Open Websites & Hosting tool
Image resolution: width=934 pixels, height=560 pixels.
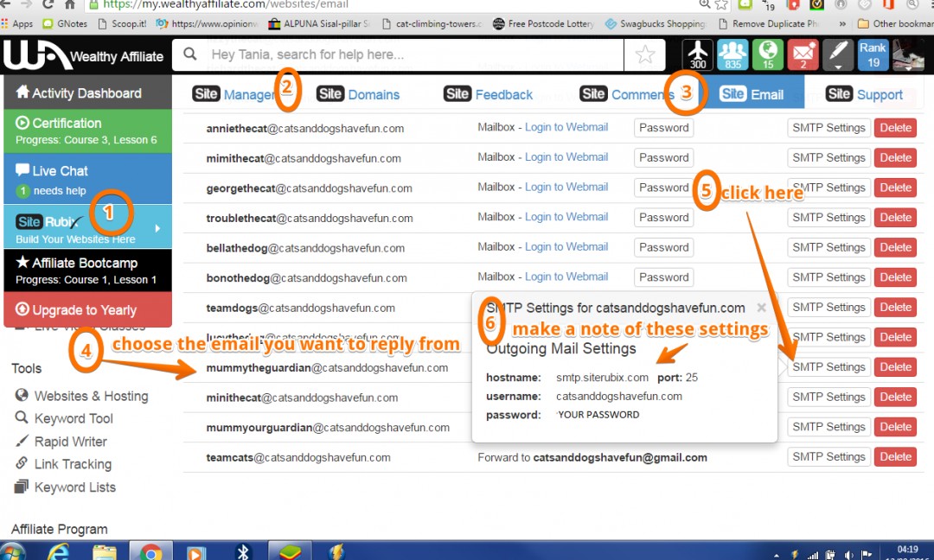coord(81,396)
